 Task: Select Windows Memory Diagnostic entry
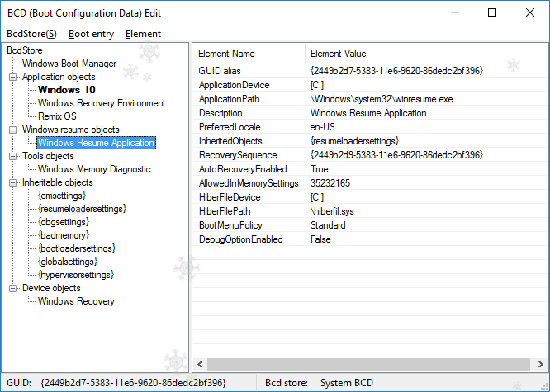click(x=94, y=169)
